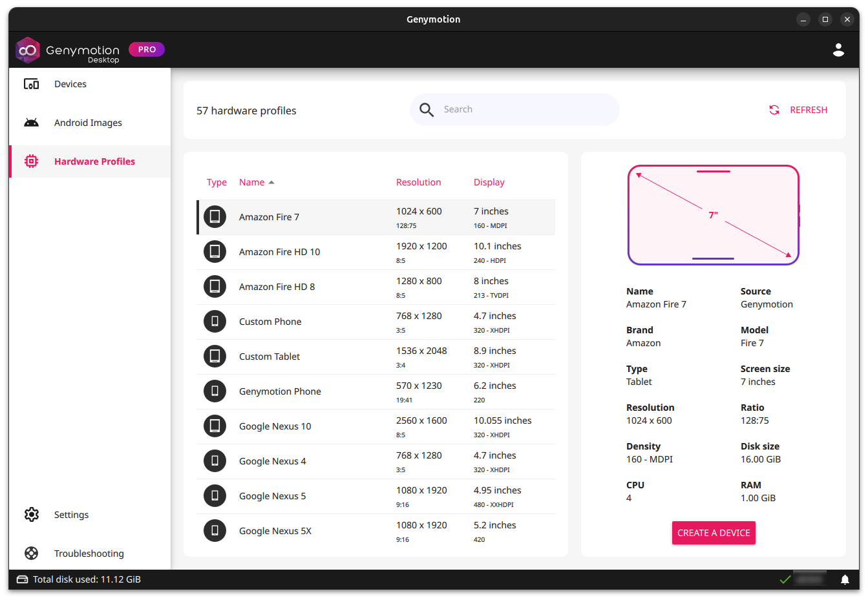Click the Settings gear icon

[32, 515]
